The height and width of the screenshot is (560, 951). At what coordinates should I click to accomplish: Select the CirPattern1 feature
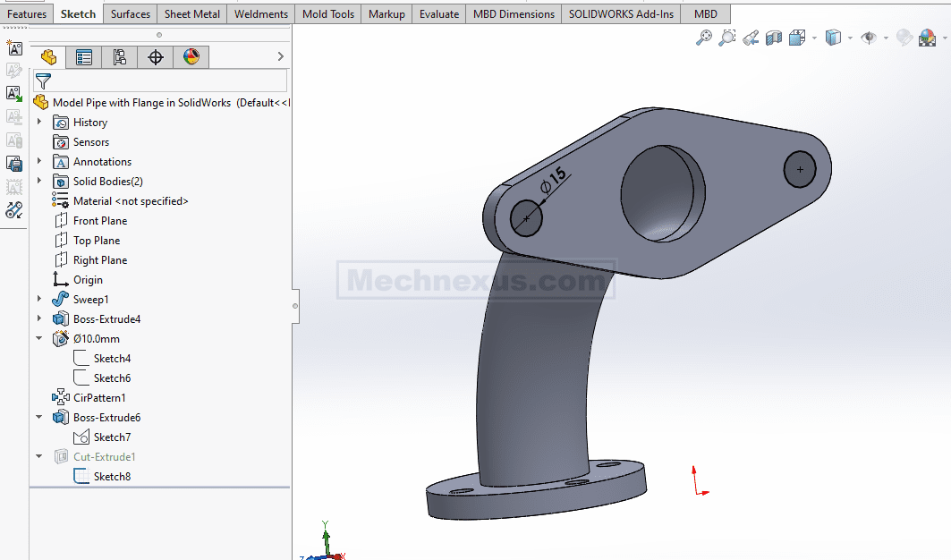[99, 398]
